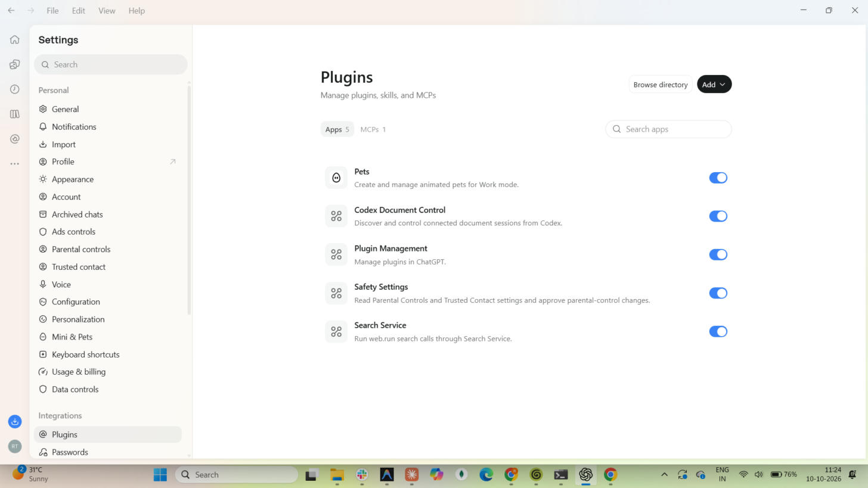
Task: Click the Safety Settings app icon
Action: [336, 293]
